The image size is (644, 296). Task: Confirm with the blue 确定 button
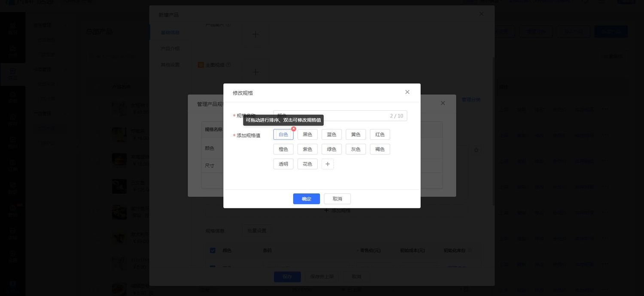[x=307, y=199]
